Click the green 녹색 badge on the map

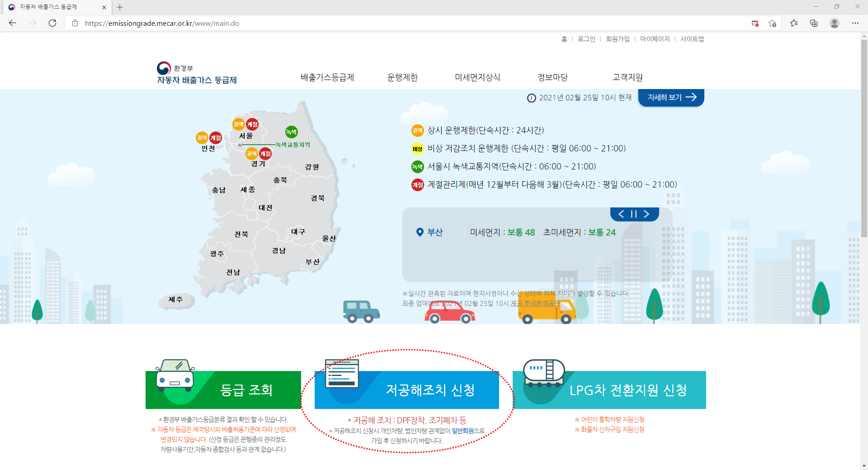(x=291, y=132)
